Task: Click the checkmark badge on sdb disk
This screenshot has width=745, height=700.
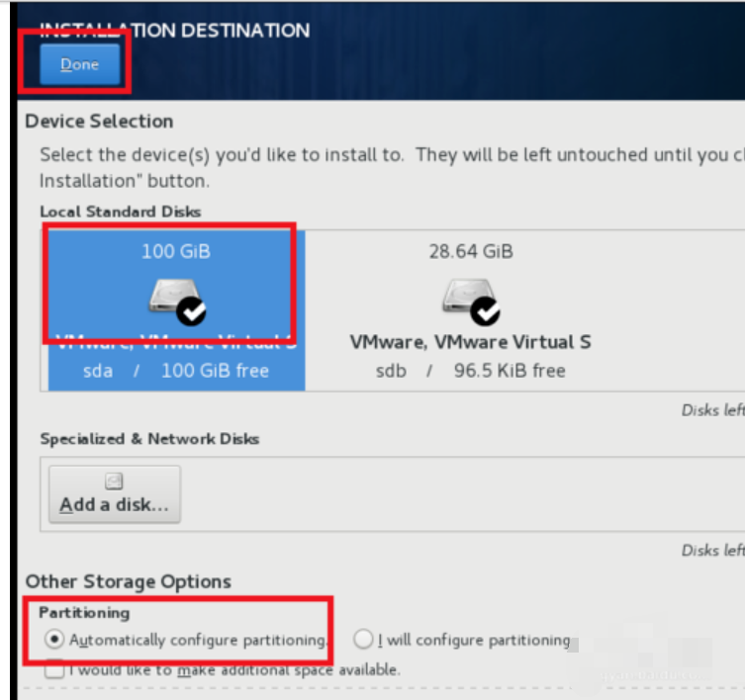Action: [x=485, y=311]
